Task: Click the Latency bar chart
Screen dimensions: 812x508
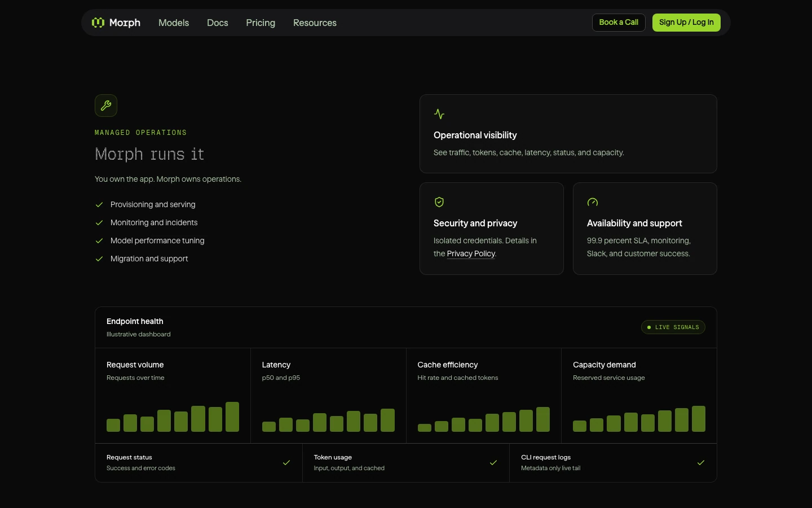Action: 328,420
